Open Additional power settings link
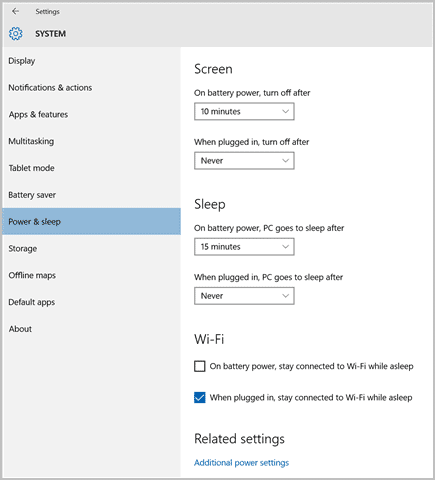This screenshot has width=435, height=480. click(241, 463)
